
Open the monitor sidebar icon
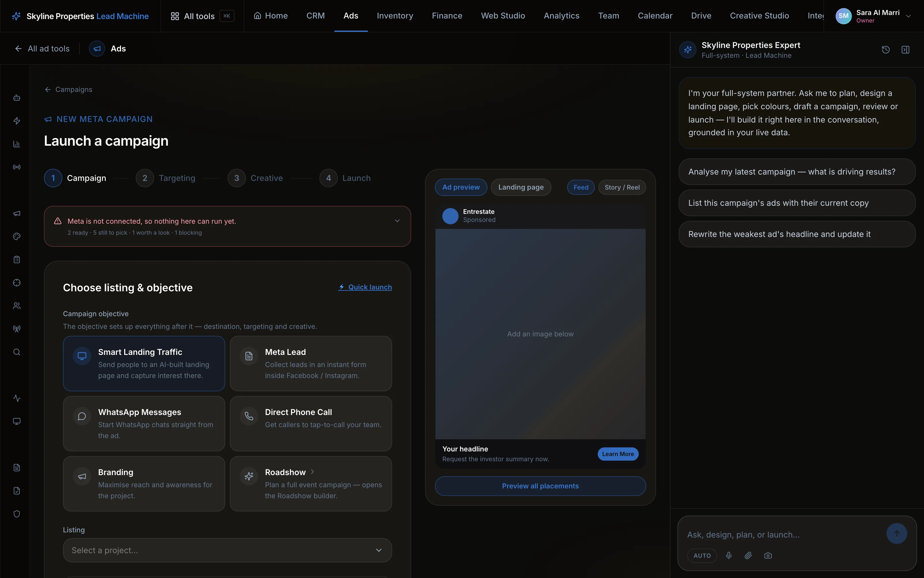point(17,421)
